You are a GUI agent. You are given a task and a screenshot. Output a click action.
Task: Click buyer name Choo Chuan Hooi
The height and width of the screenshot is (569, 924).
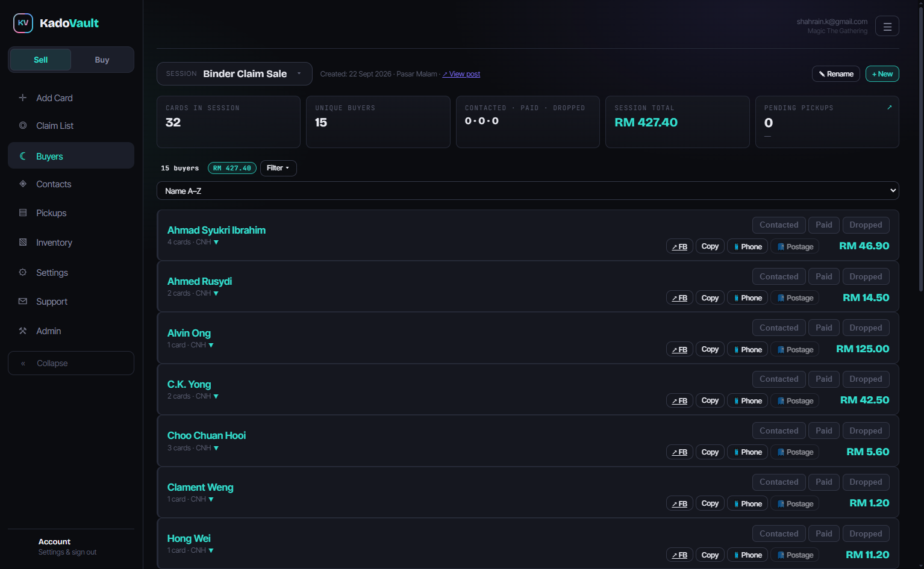tap(207, 435)
